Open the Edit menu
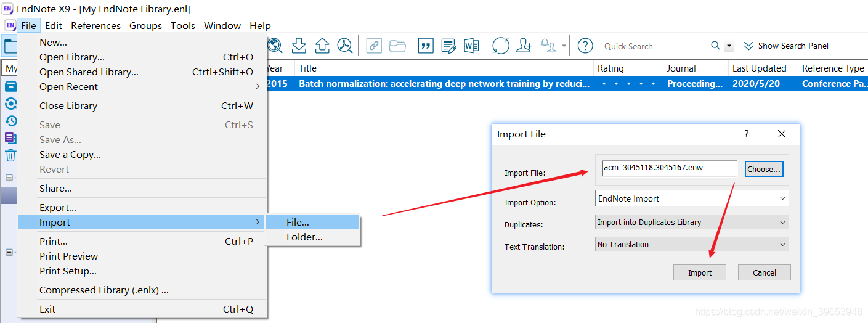Screen dimensions: 868x323 54,25
